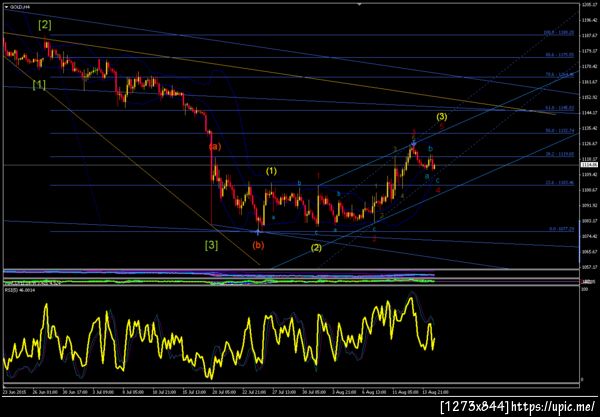The height and width of the screenshot is (417, 600).
Task: Click the 1144.17 price axis value
Action: (x=590, y=112)
